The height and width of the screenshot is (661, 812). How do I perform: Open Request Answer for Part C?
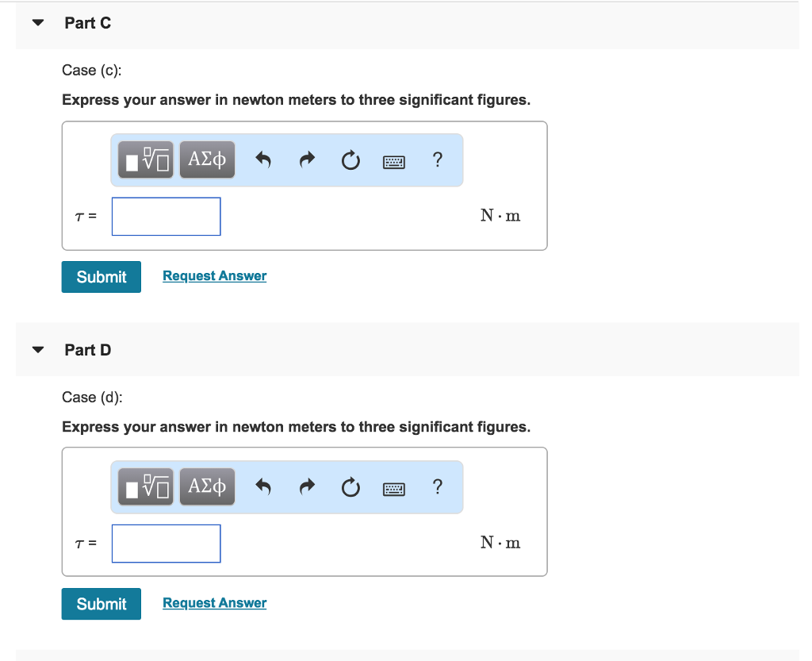coord(214,275)
